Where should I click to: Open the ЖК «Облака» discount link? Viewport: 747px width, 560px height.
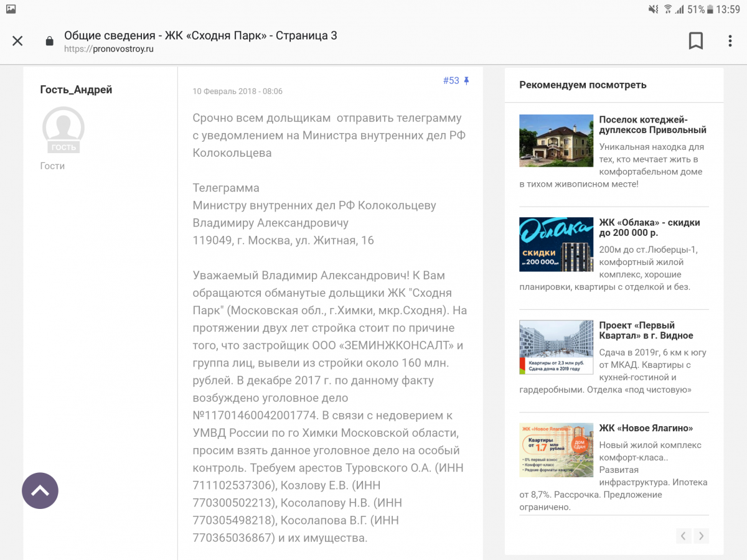click(649, 228)
